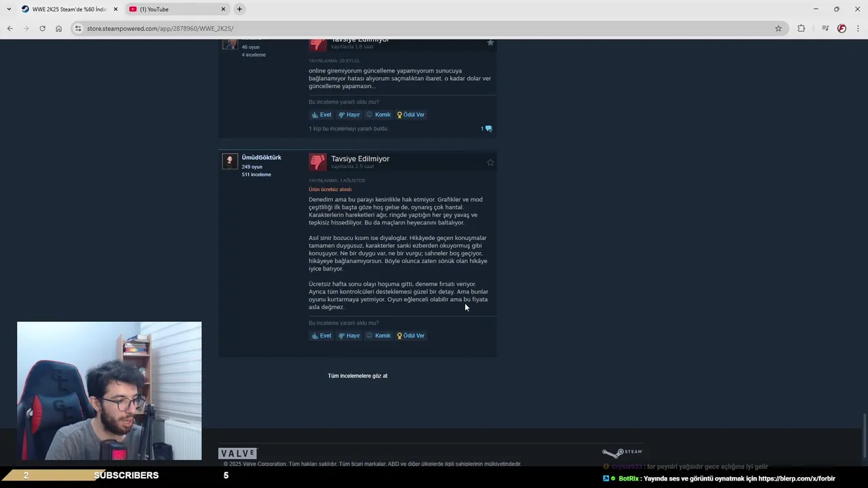Click the SUBSCRIBERS counter overlay

click(x=126, y=475)
